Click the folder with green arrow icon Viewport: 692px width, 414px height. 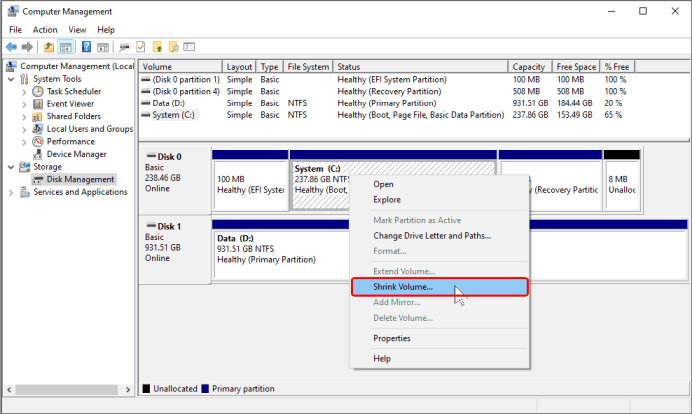(x=158, y=47)
